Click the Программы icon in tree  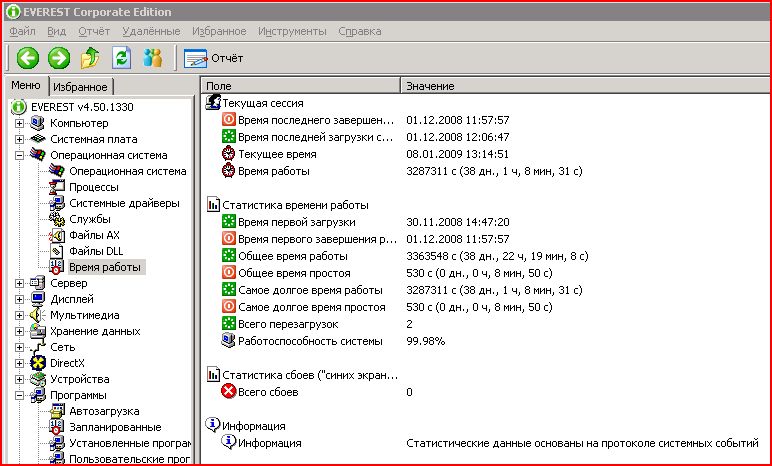(x=37, y=395)
